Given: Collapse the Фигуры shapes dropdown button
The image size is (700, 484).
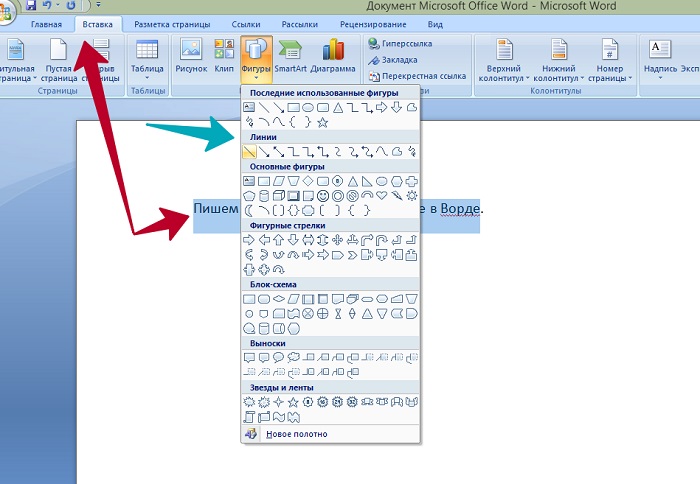Looking at the screenshot, I should tap(256, 59).
